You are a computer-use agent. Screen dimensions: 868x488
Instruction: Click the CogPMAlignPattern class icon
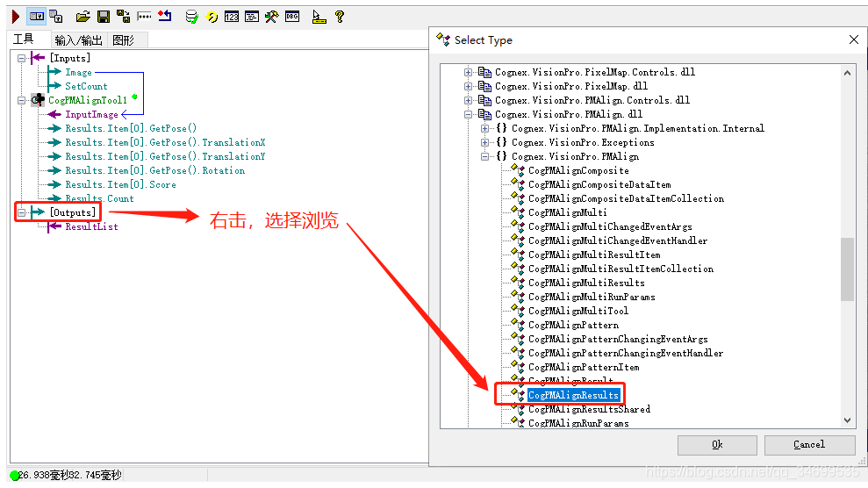point(518,324)
